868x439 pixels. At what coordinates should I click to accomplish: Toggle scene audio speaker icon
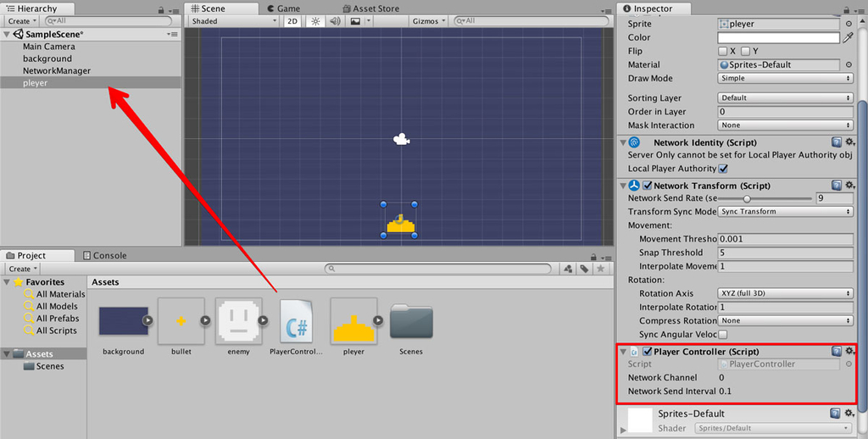pyautogui.click(x=335, y=21)
